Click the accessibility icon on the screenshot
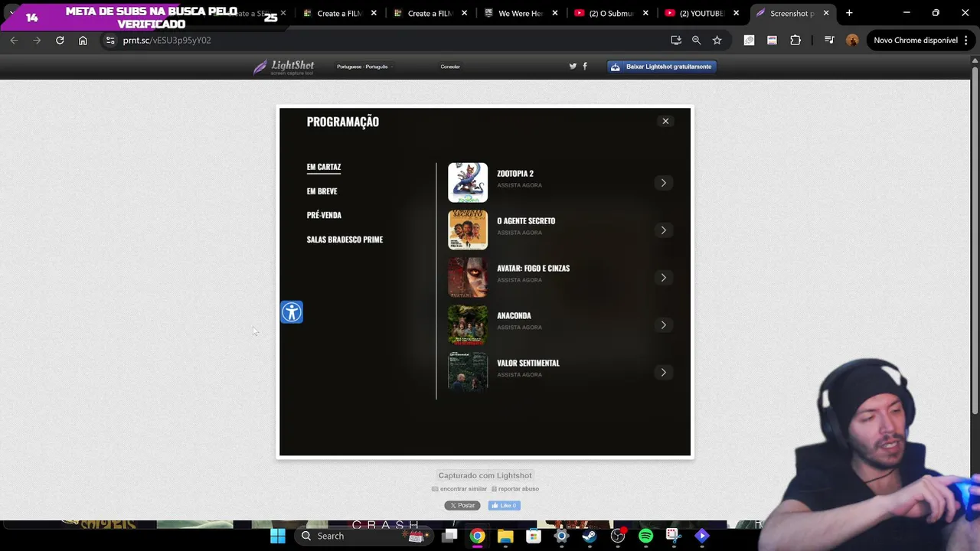 (x=292, y=312)
